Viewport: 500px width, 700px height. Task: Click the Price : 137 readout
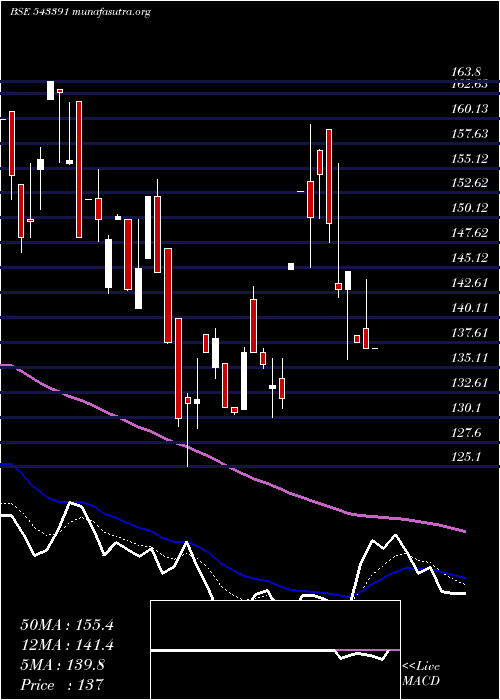coord(62,685)
